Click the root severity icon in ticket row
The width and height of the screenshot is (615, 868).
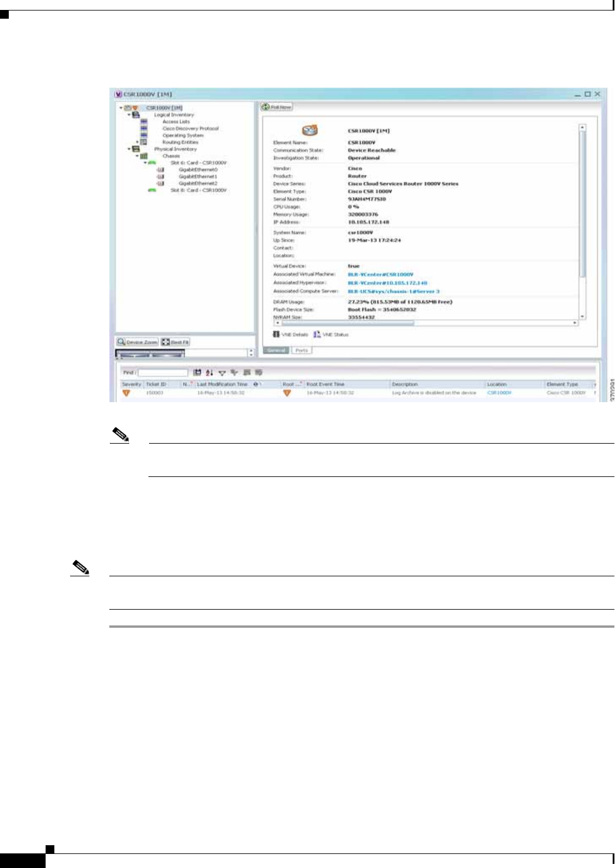(286, 393)
